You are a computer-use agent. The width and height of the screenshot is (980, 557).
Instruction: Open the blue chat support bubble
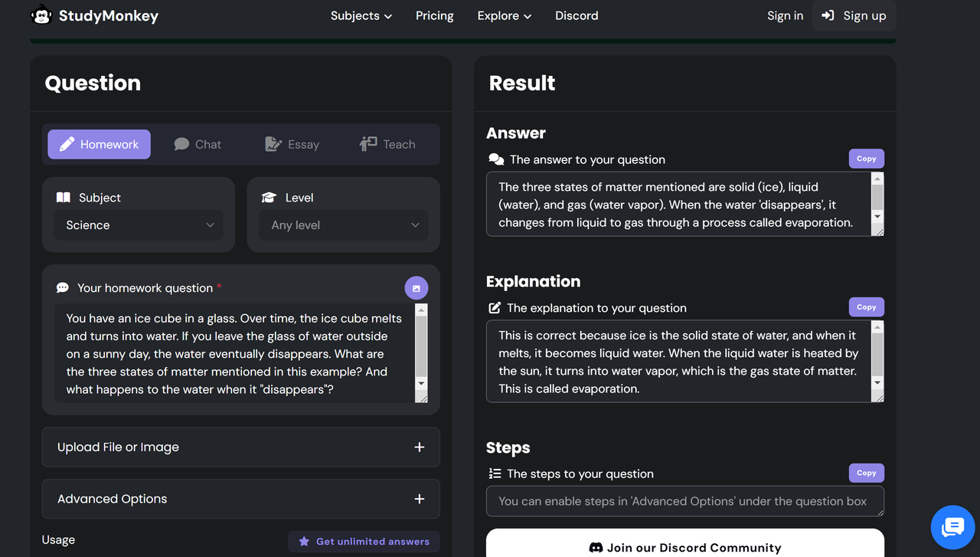click(952, 527)
